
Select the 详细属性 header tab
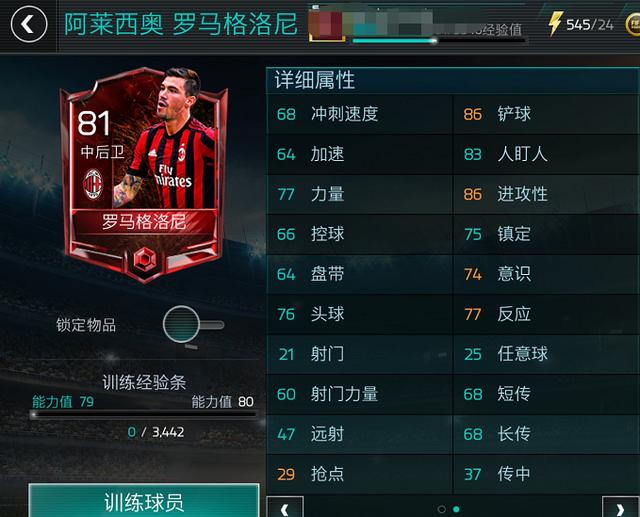314,80
